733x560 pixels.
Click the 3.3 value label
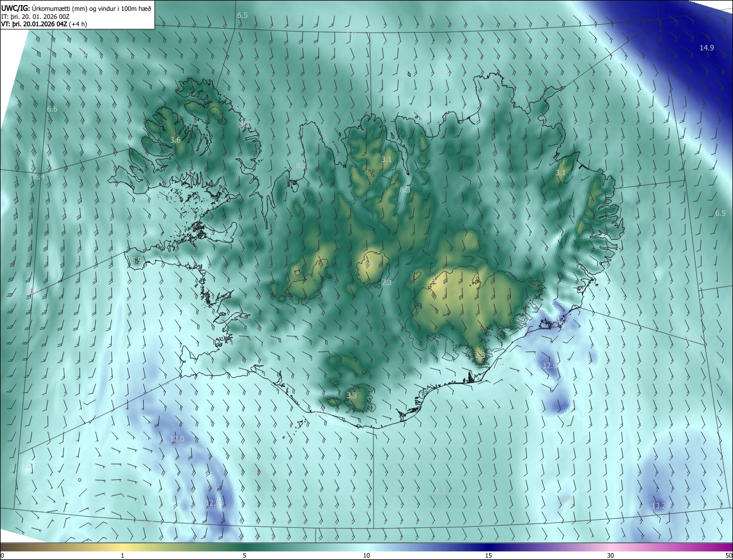click(352, 395)
